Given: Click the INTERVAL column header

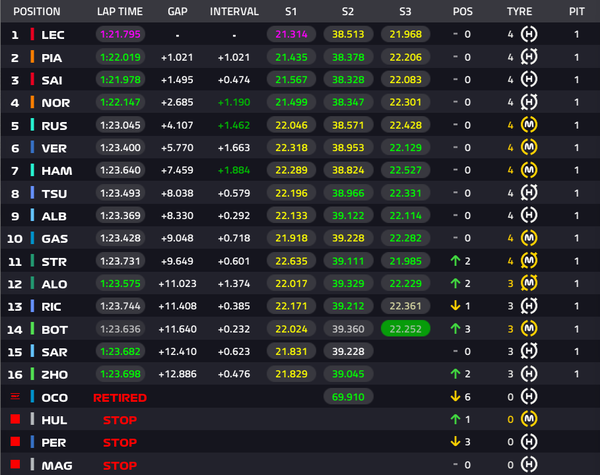Looking at the screenshot, I should [234, 11].
